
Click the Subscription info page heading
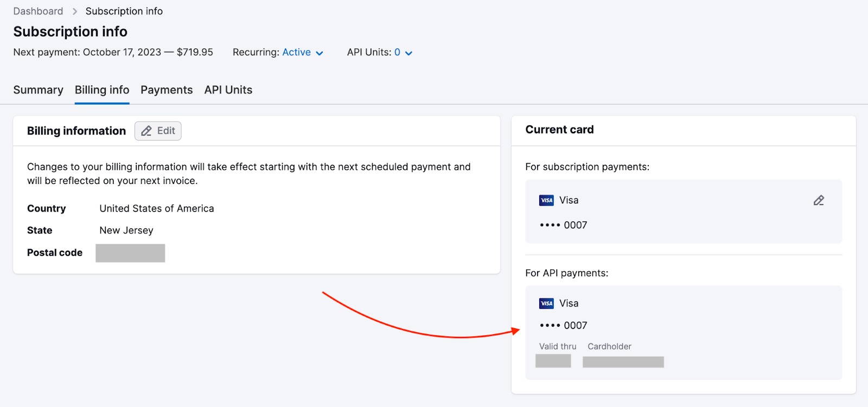(71, 31)
